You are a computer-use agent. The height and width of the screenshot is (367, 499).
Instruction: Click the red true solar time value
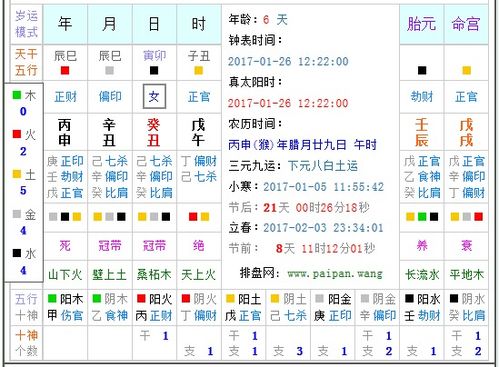[288, 103]
